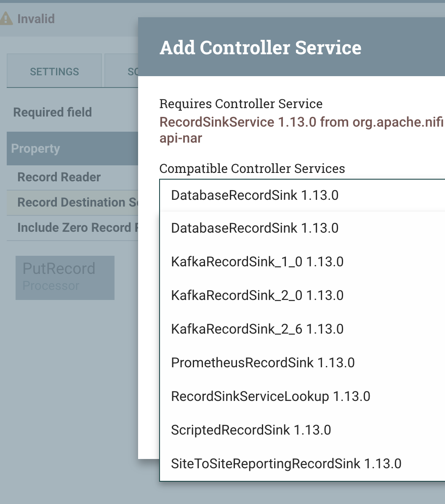Choose KafkaRecordSink_2_6 1.13.0 service

257,329
